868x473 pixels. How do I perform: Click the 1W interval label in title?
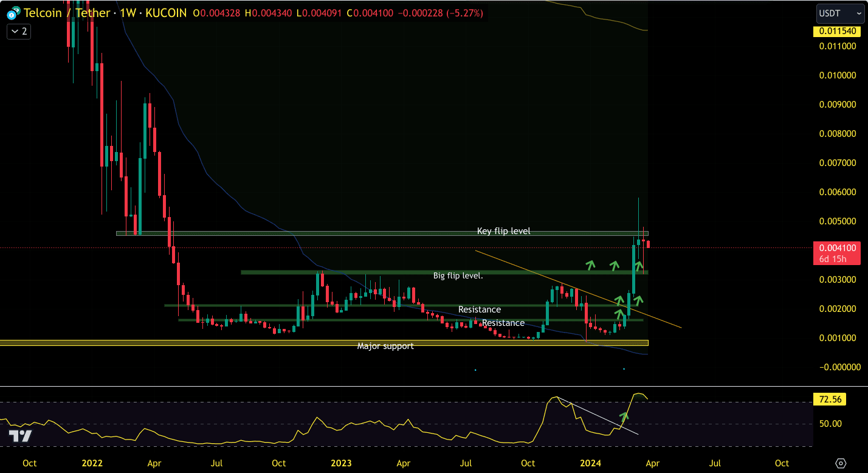[128, 13]
